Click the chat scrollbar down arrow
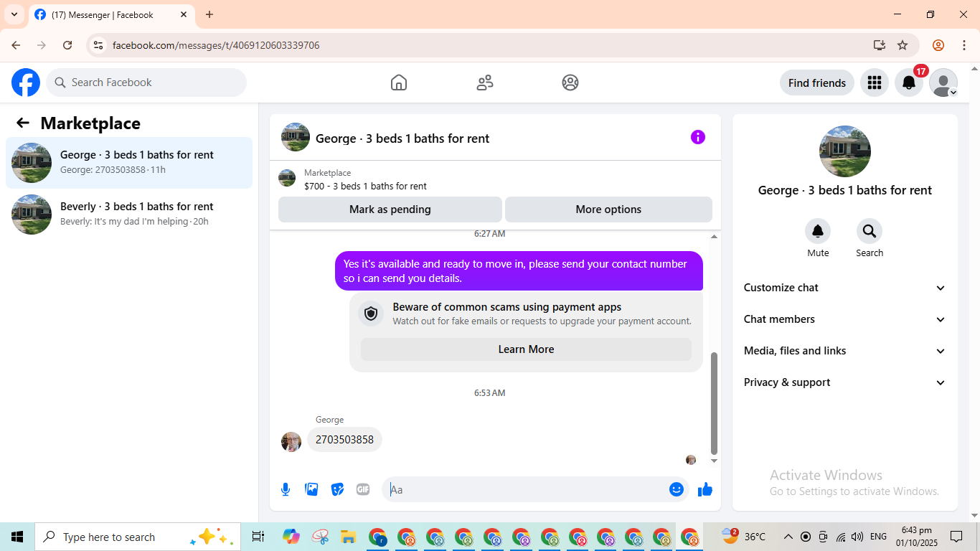The width and height of the screenshot is (980, 551). click(x=714, y=461)
